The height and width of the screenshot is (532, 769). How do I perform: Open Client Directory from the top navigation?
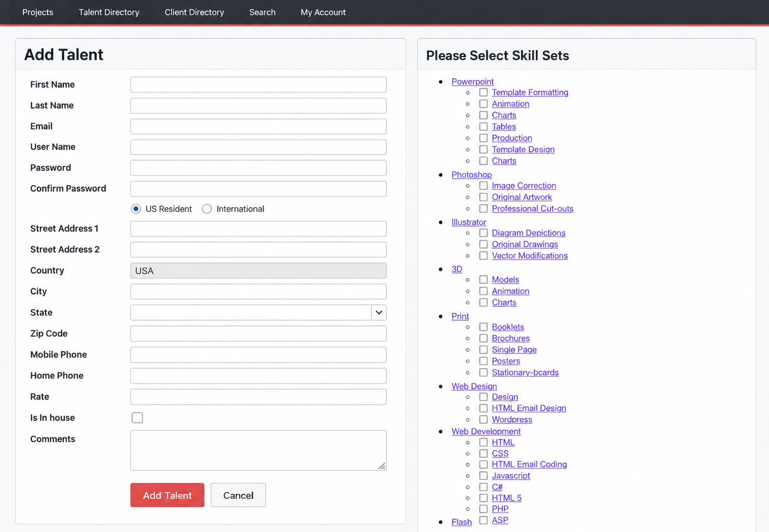pos(194,12)
